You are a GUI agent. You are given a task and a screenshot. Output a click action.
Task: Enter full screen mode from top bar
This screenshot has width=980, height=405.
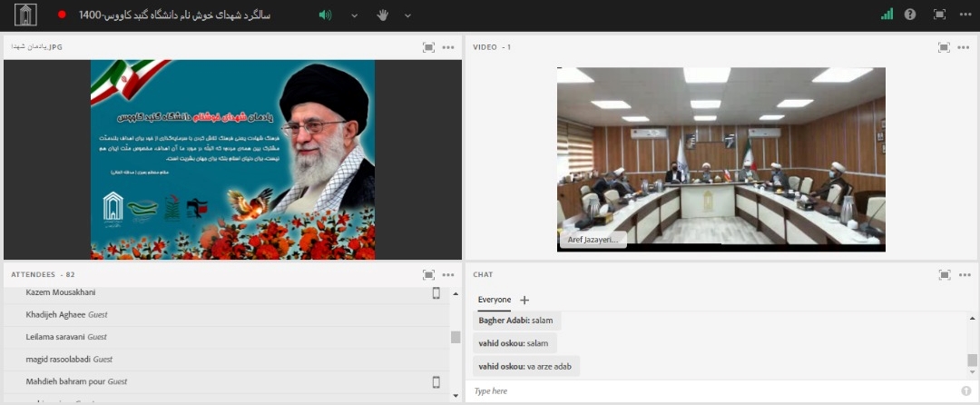pos(939,15)
